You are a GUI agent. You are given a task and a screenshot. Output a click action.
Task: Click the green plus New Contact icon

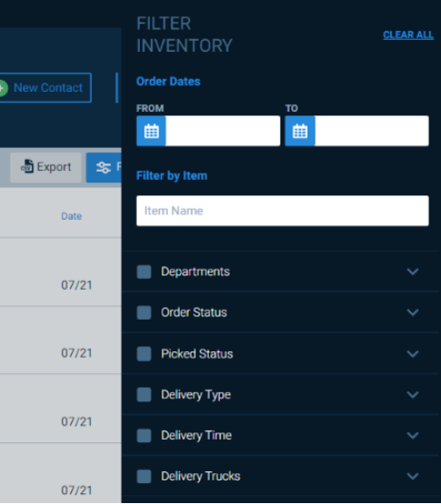click(x=3, y=88)
